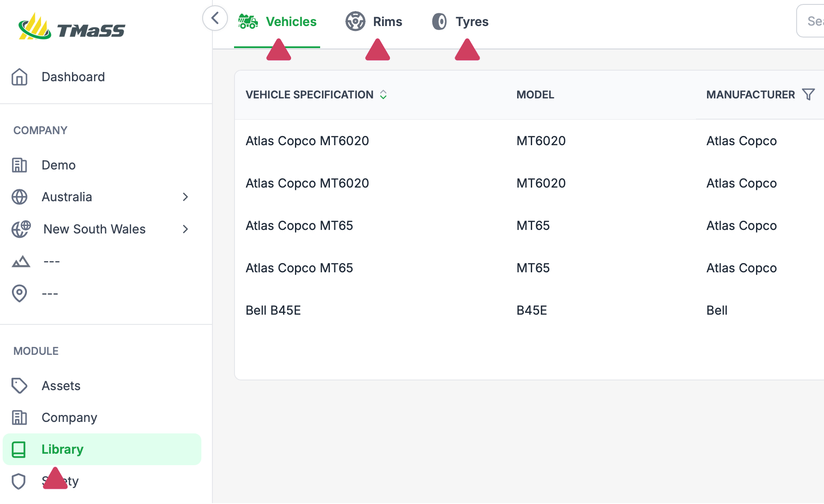Click the Demo company building icon
Screen dimensions: 824x504
click(x=19, y=165)
